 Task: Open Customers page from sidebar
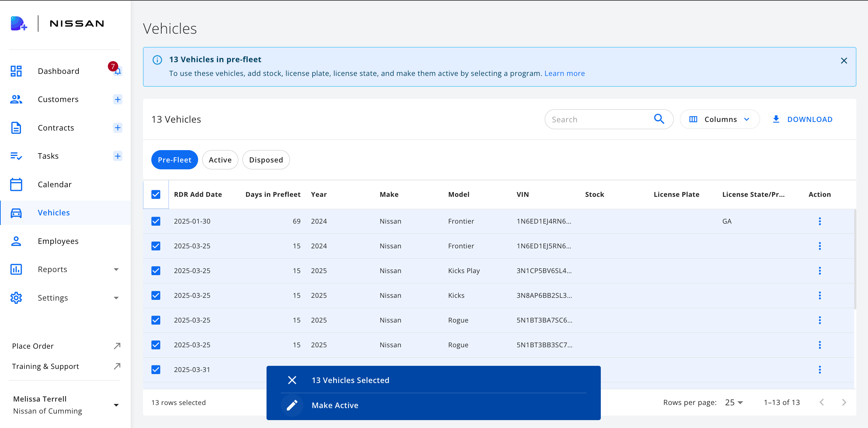58,99
